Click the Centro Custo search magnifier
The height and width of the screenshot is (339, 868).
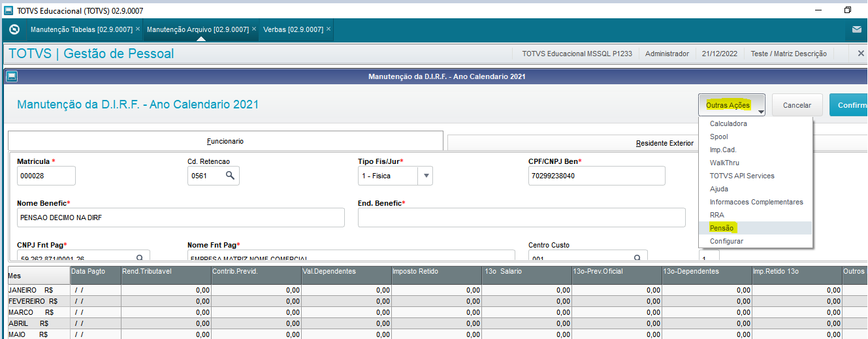click(637, 257)
